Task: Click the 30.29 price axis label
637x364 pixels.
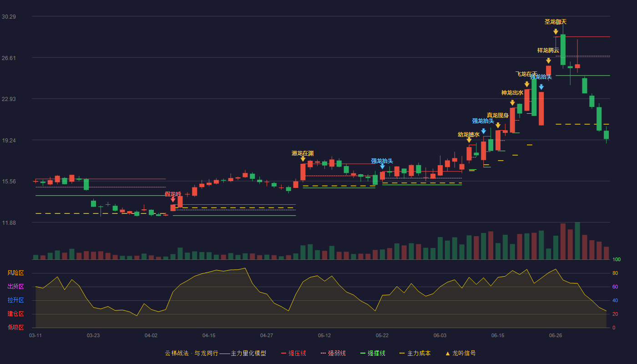Action: click(x=9, y=16)
